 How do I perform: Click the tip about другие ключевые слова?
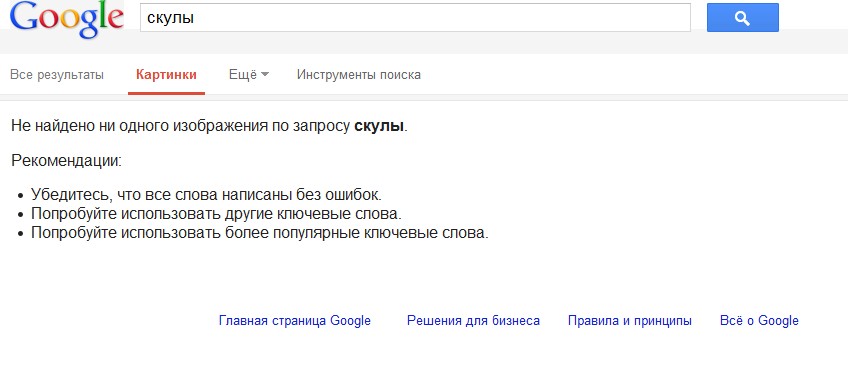[216, 214]
